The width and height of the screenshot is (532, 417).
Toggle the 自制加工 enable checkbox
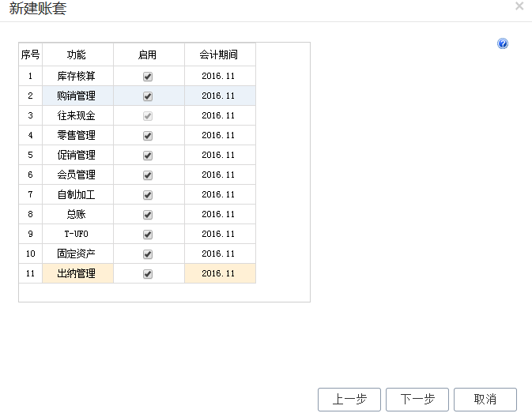coord(148,195)
